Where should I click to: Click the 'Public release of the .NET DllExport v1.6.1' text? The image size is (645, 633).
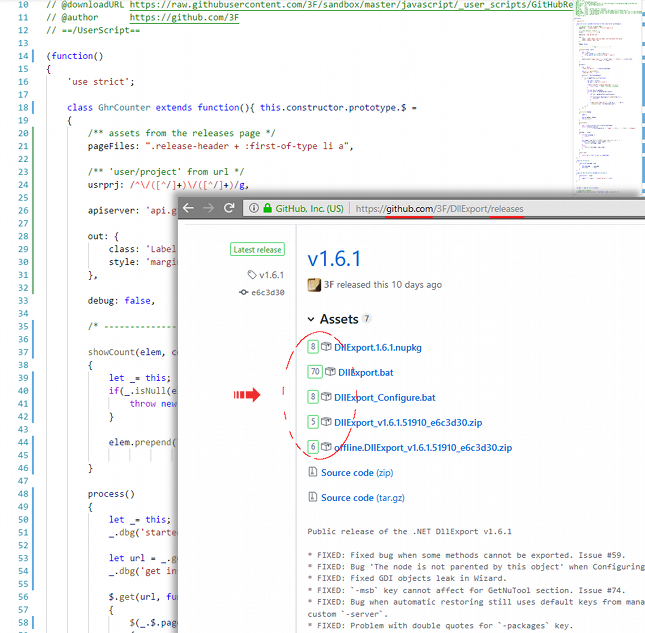click(x=409, y=531)
